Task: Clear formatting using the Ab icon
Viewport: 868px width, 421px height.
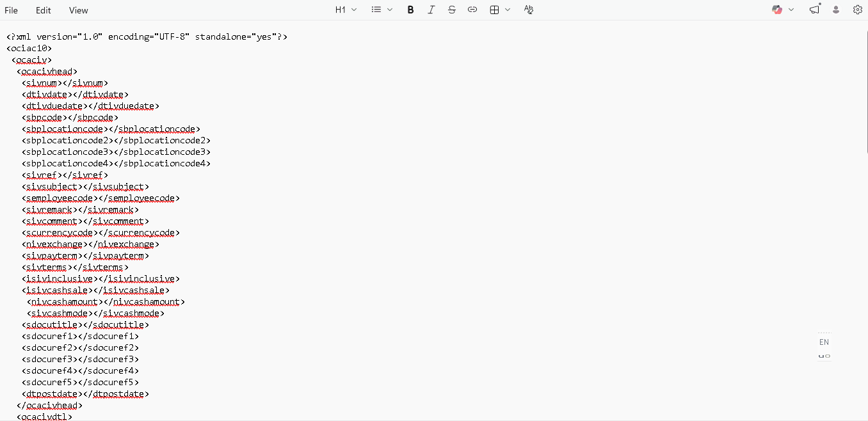Action: point(528,10)
